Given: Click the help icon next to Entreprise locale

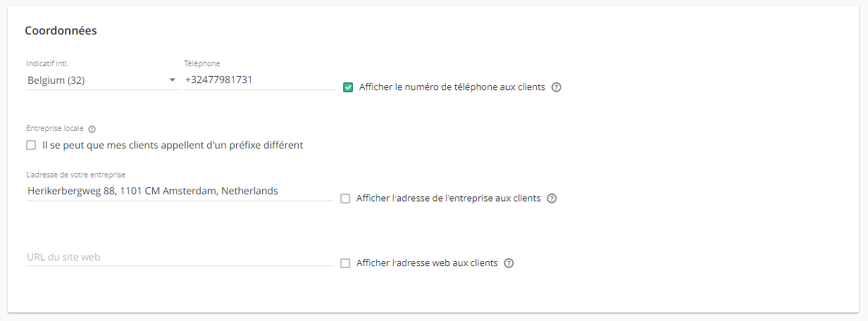Looking at the screenshot, I should pyautogui.click(x=92, y=130).
